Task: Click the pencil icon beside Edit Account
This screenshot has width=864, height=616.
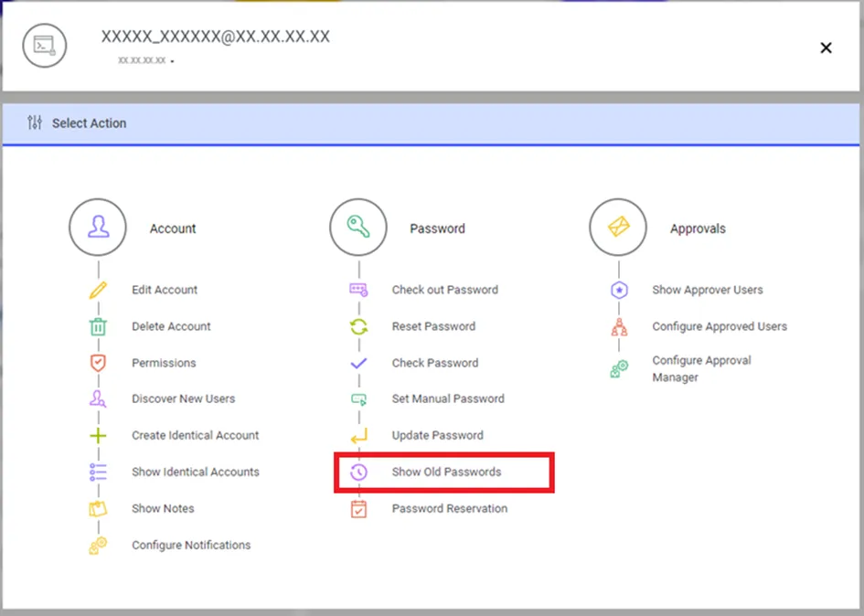Action: (98, 290)
